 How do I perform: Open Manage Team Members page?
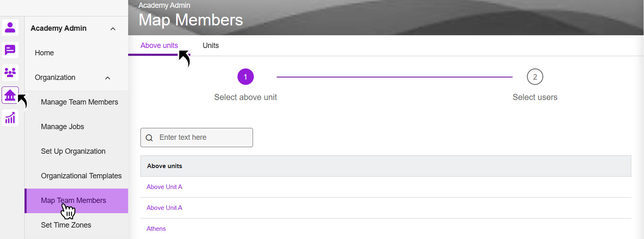click(79, 102)
